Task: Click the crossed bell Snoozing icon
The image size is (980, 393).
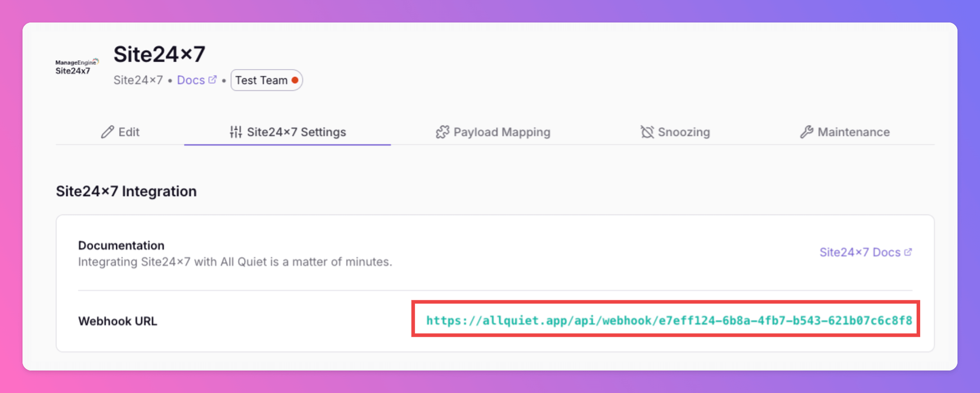Action: [x=647, y=132]
